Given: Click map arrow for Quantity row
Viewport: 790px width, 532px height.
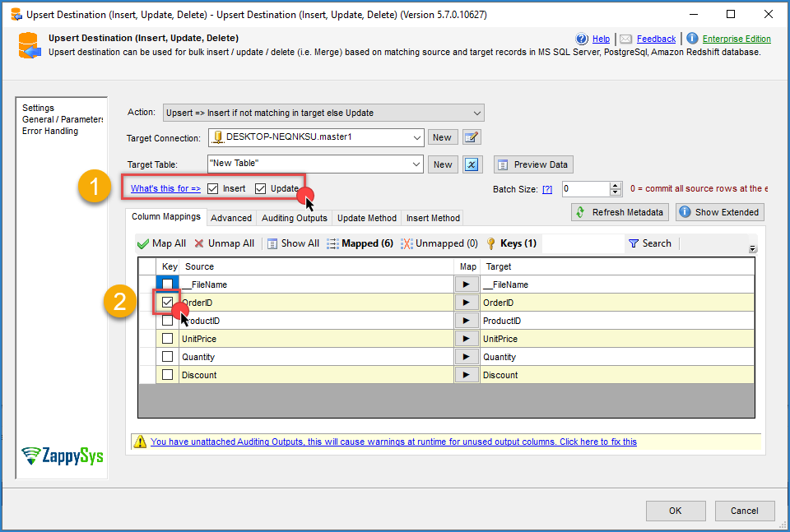Looking at the screenshot, I should (x=466, y=357).
